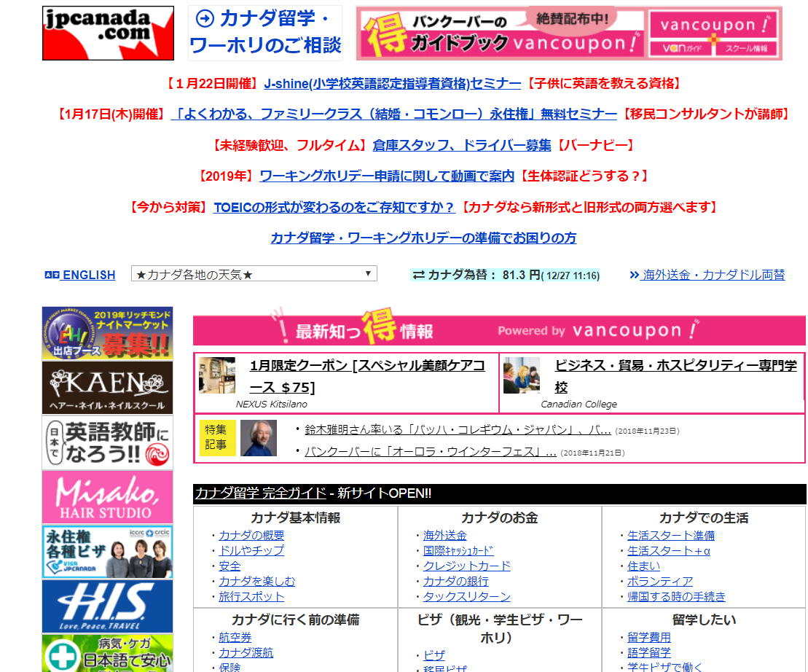Open Misako Hair Studio banner

coord(107,497)
